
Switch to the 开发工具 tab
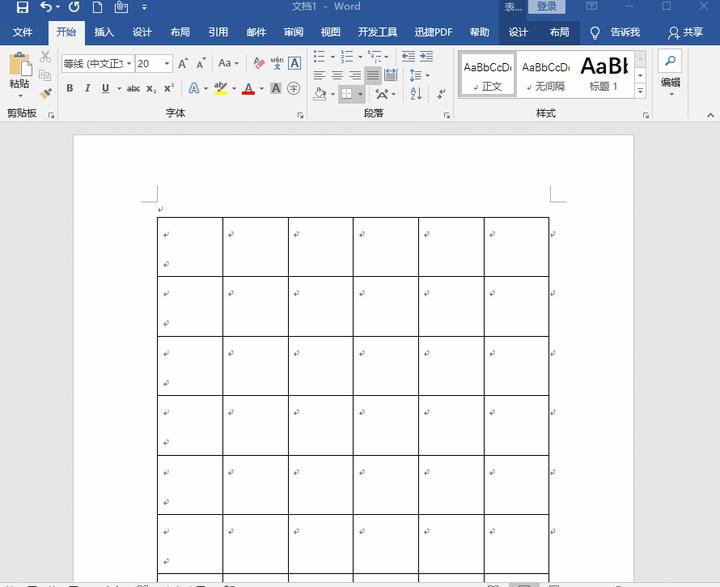(377, 32)
